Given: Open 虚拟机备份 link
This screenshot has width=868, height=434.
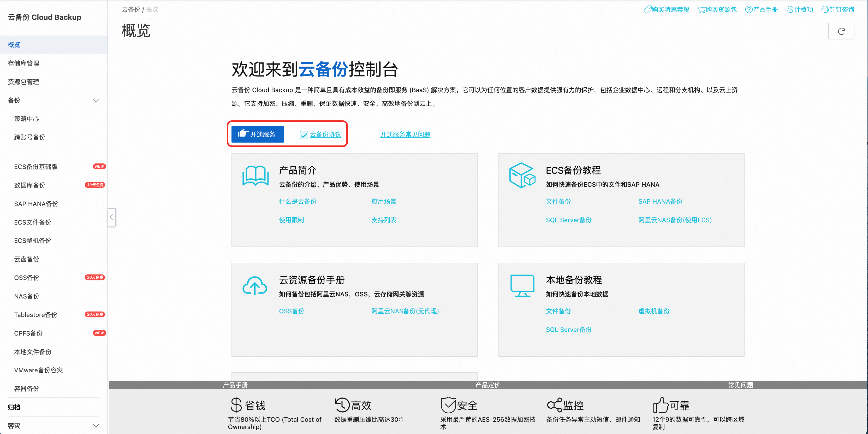Looking at the screenshot, I should 654,311.
